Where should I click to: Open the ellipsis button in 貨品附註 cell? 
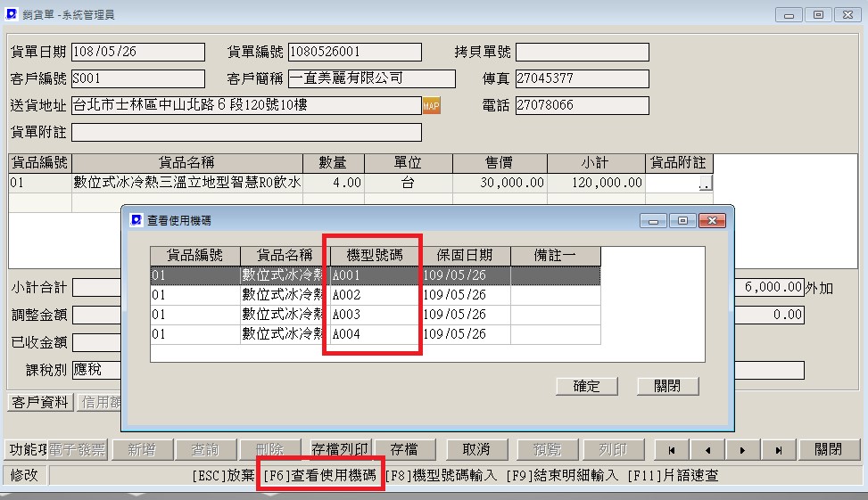tap(706, 183)
